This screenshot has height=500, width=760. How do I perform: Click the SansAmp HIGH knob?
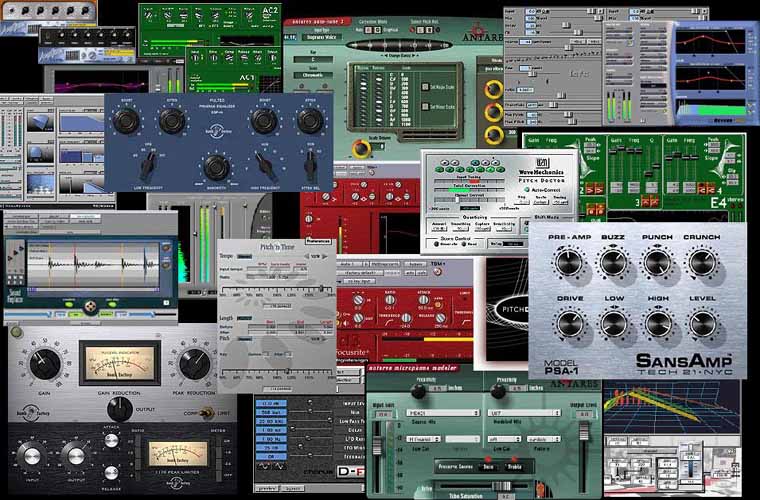tap(658, 324)
